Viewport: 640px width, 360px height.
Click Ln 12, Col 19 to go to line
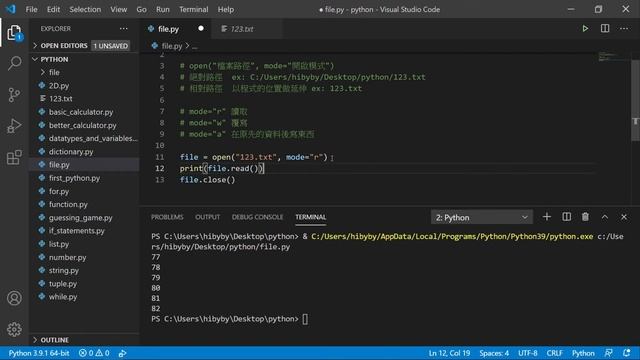pos(449,353)
